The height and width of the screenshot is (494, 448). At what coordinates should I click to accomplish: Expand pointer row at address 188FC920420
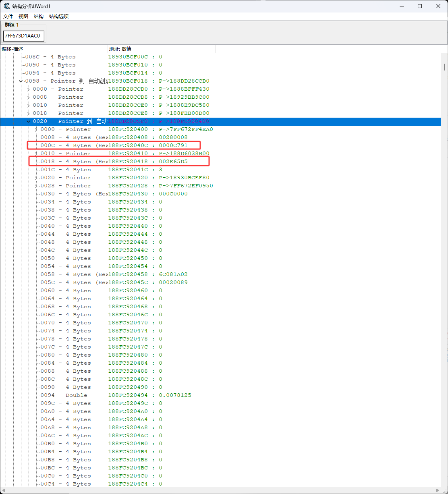coord(36,178)
